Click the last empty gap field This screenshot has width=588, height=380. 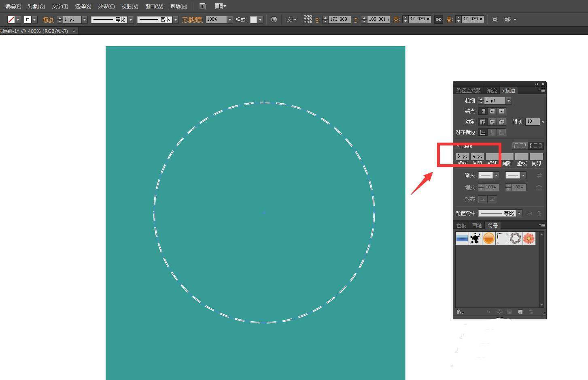[536, 156]
